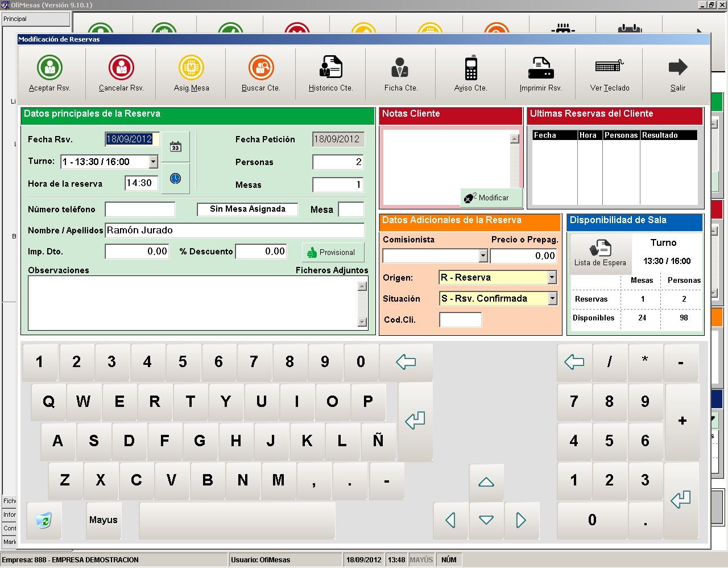Image resolution: width=728 pixels, height=568 pixels.
Task: Click the Disponibles row label
Action: (594, 318)
